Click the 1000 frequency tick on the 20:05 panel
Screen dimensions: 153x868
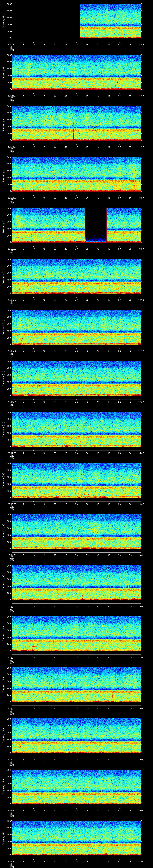(x=8, y=55)
